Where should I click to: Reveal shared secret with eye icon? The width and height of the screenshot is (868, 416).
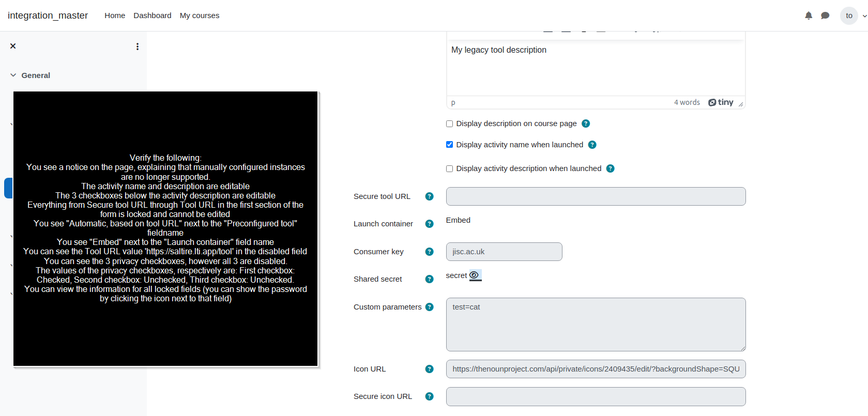pos(475,275)
